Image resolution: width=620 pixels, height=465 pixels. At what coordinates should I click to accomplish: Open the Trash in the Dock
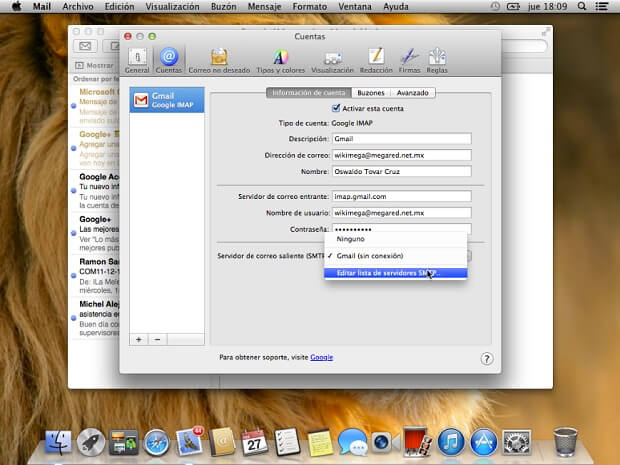565,442
